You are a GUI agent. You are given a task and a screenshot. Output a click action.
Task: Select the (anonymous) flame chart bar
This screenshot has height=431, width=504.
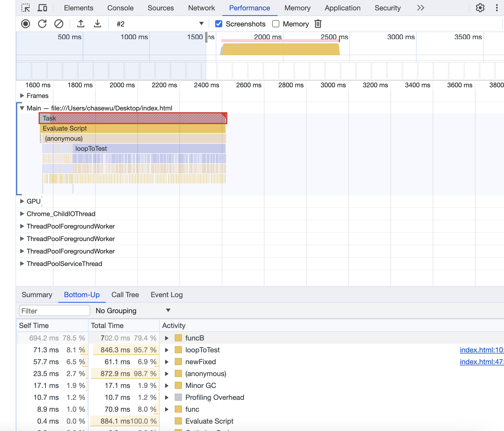coord(134,138)
